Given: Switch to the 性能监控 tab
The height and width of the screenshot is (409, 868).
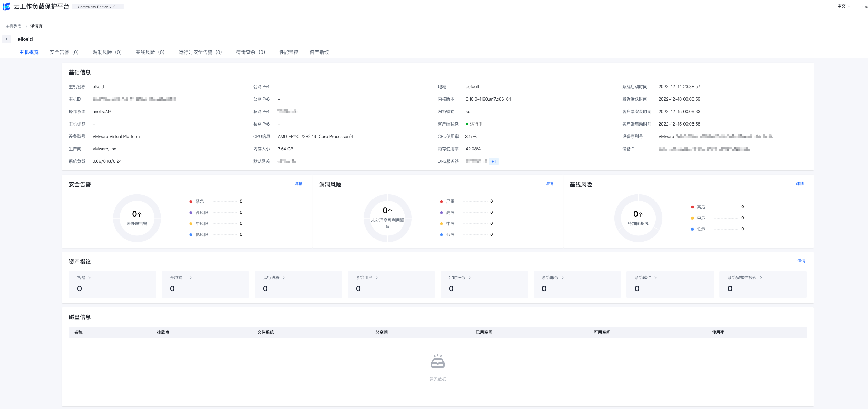Looking at the screenshot, I should 289,52.
